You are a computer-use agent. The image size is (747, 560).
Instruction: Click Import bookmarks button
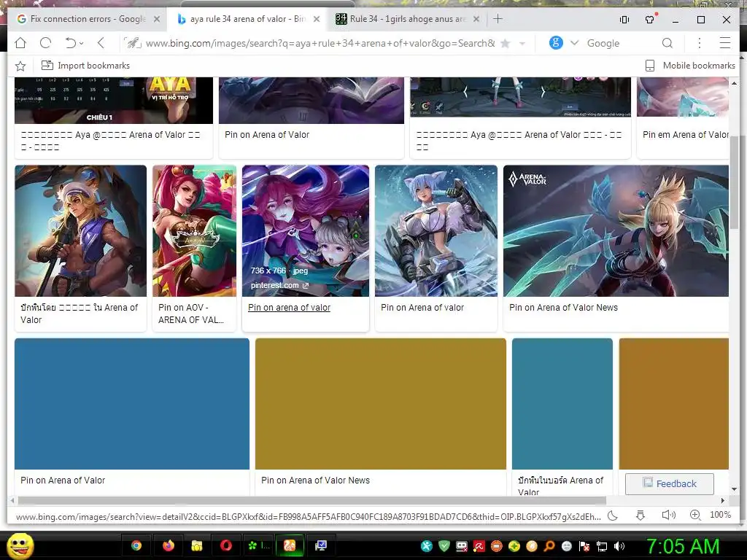point(85,66)
